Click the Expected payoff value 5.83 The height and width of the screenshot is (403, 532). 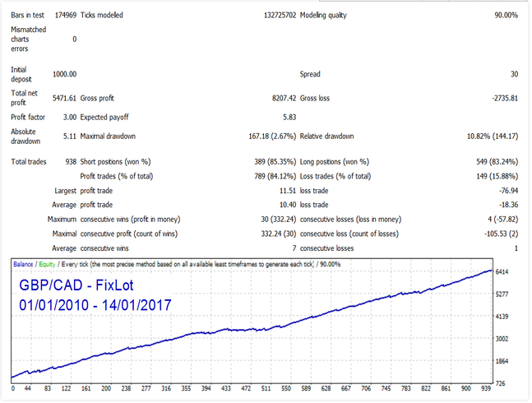[289, 117]
